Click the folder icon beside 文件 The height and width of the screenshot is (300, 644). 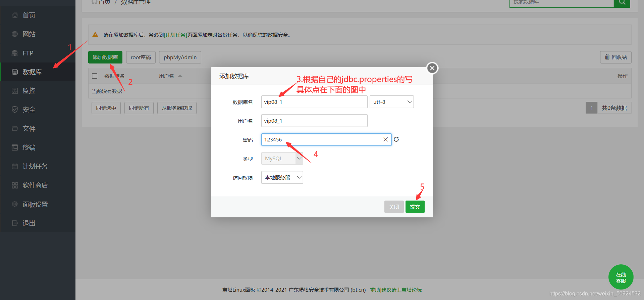(15, 128)
